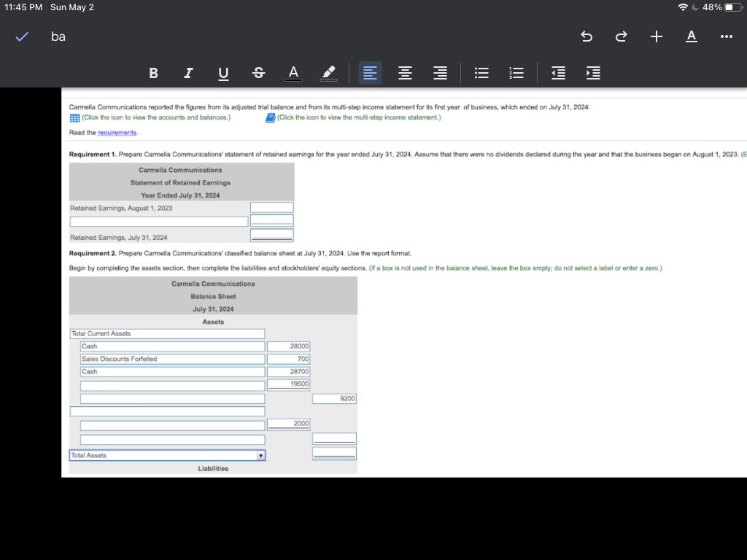Select the Sales Discounts Forfeited label box
The width and height of the screenshot is (747, 560).
click(x=172, y=359)
